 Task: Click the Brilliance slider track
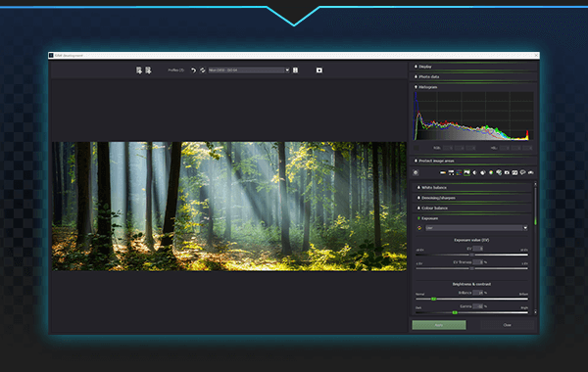pos(471,299)
